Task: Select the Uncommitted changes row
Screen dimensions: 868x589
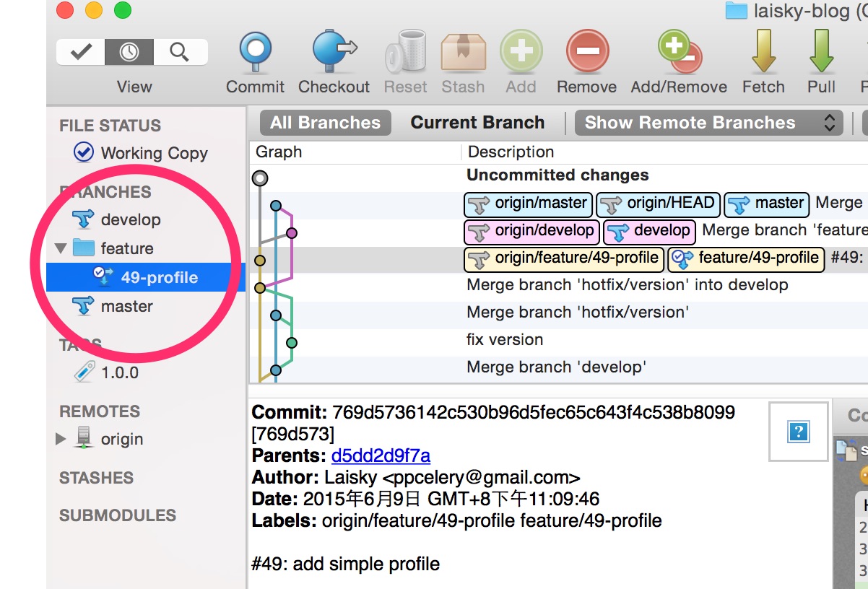Action: click(x=557, y=175)
